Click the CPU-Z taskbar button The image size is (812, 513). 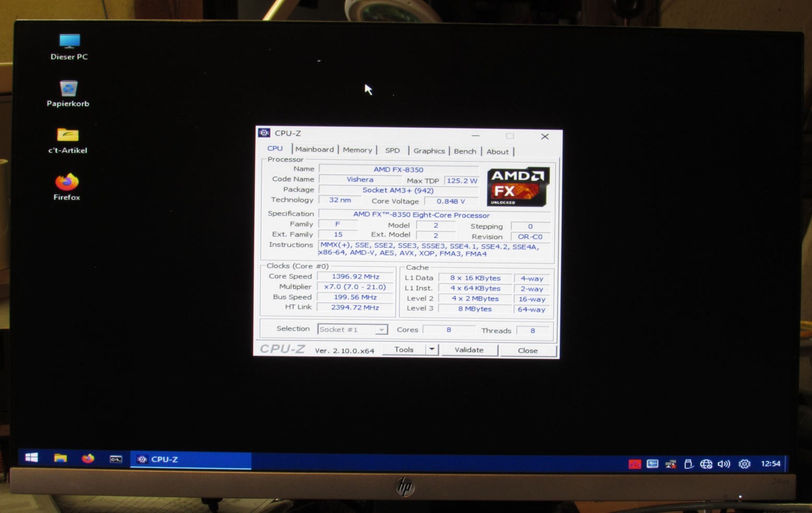191,460
